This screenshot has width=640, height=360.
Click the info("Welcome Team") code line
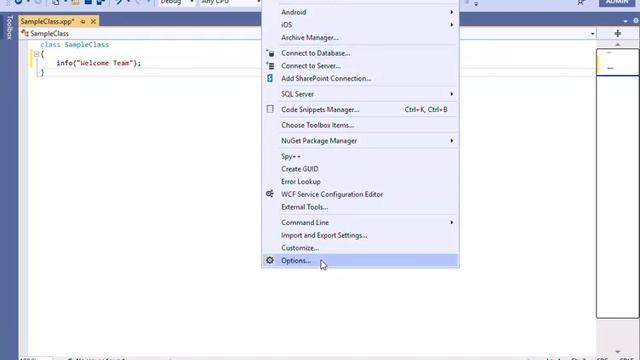(x=98, y=63)
